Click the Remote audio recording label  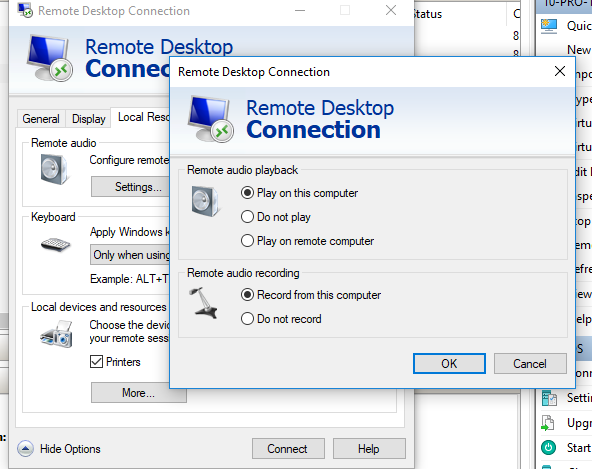click(x=243, y=273)
